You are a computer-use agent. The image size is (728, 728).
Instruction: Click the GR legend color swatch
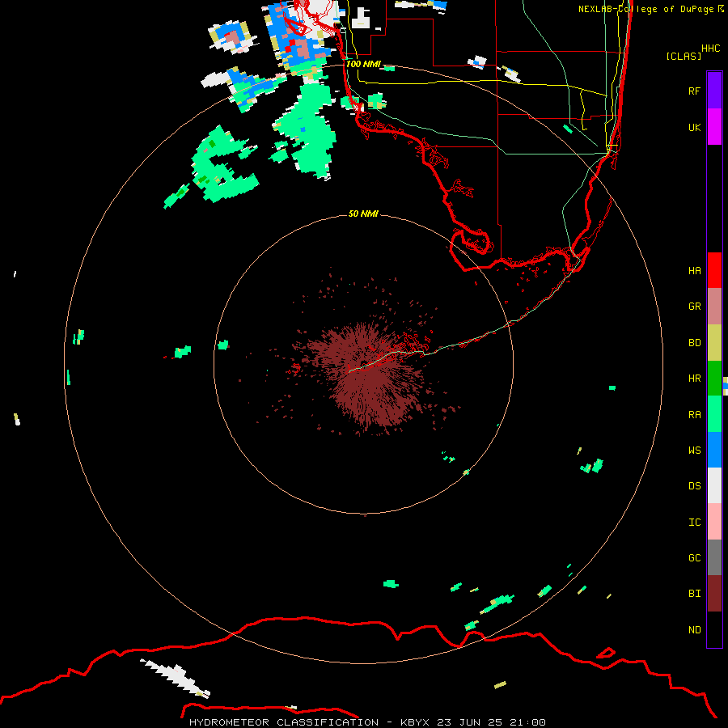[x=714, y=307]
